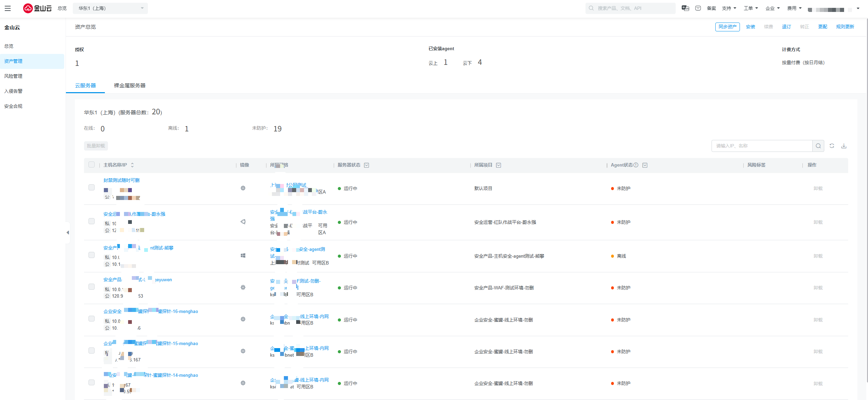Toggle the select-all header checkbox
This screenshot has height=400, width=868.
92,165
